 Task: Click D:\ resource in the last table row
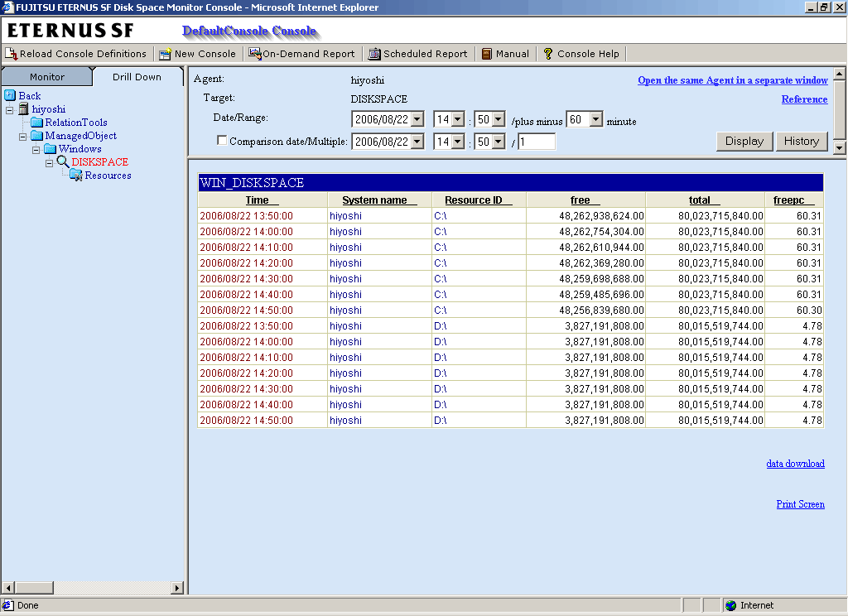tap(441, 421)
